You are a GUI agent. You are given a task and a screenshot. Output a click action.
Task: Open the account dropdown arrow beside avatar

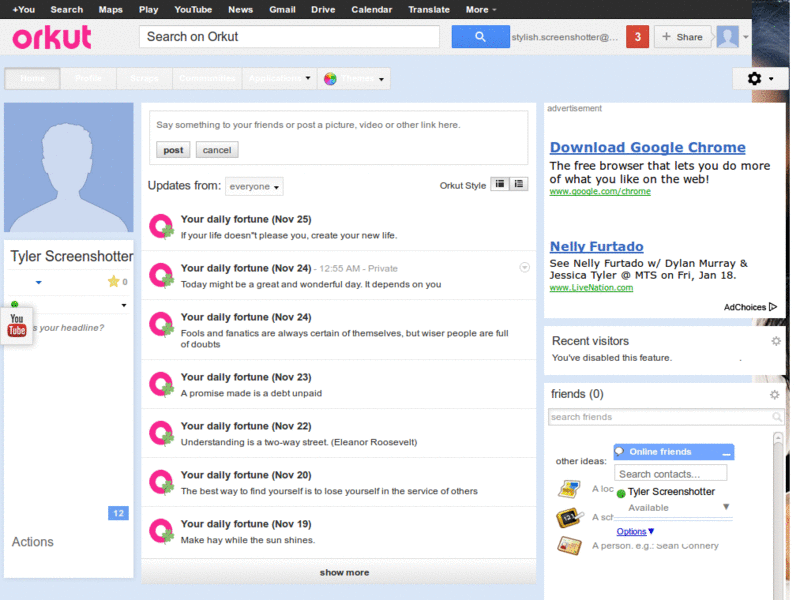pyautogui.click(x=746, y=37)
